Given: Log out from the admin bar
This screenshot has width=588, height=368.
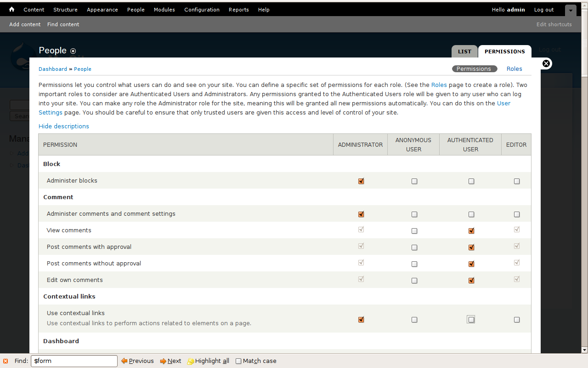Looking at the screenshot, I should click(544, 10).
